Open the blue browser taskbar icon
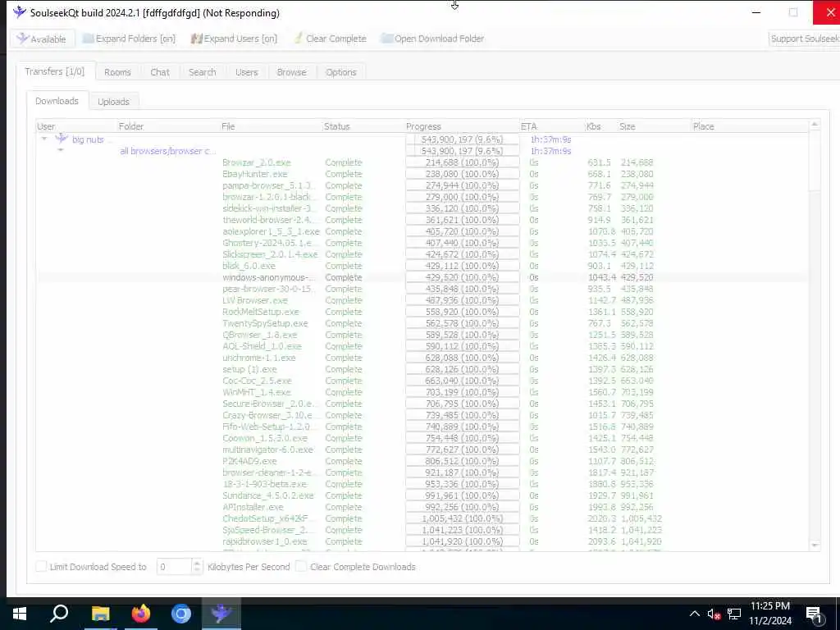This screenshot has height=630, width=840. pyautogui.click(x=181, y=614)
